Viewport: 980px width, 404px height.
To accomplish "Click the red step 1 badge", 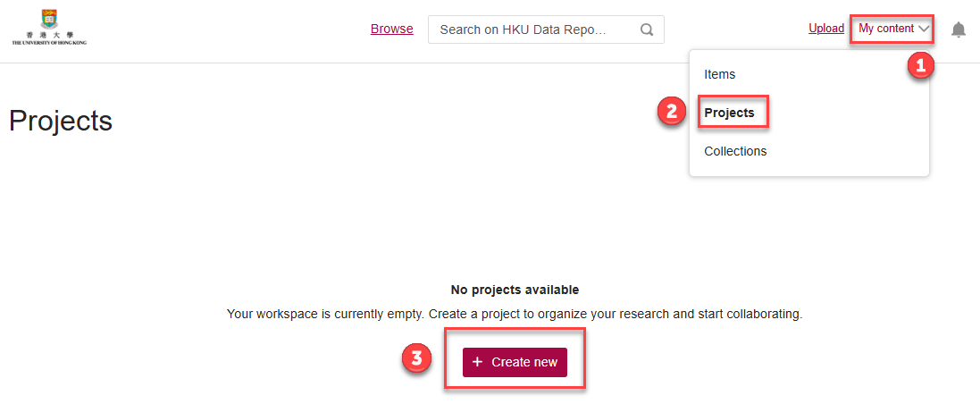I will point(921,65).
